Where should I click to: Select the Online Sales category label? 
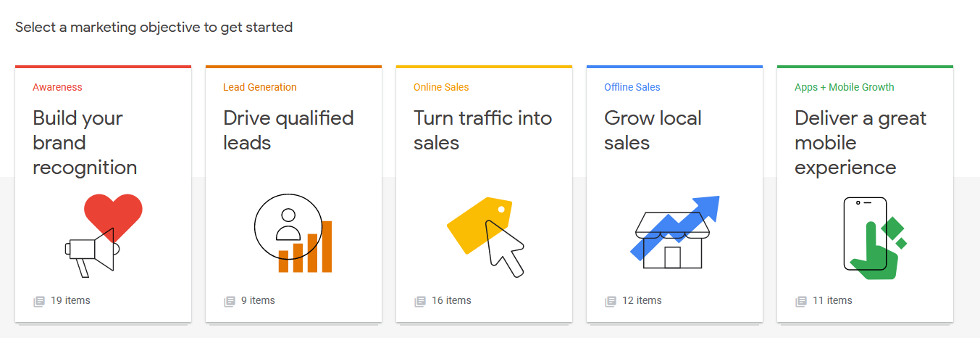pos(441,87)
